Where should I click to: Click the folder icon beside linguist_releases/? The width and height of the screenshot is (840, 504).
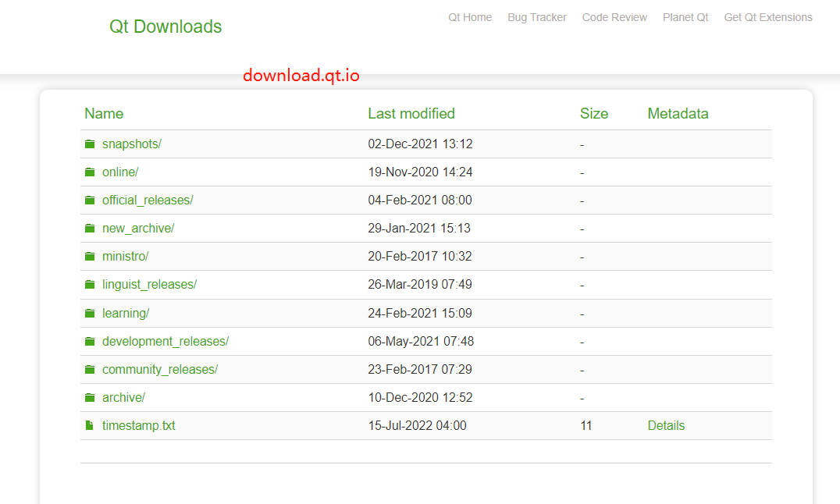(x=90, y=285)
